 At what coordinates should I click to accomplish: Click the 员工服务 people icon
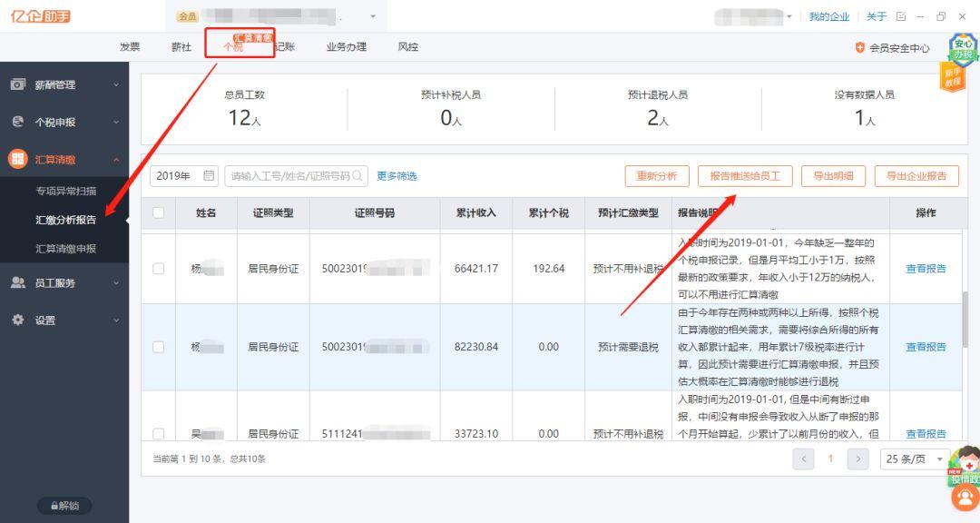(18, 282)
